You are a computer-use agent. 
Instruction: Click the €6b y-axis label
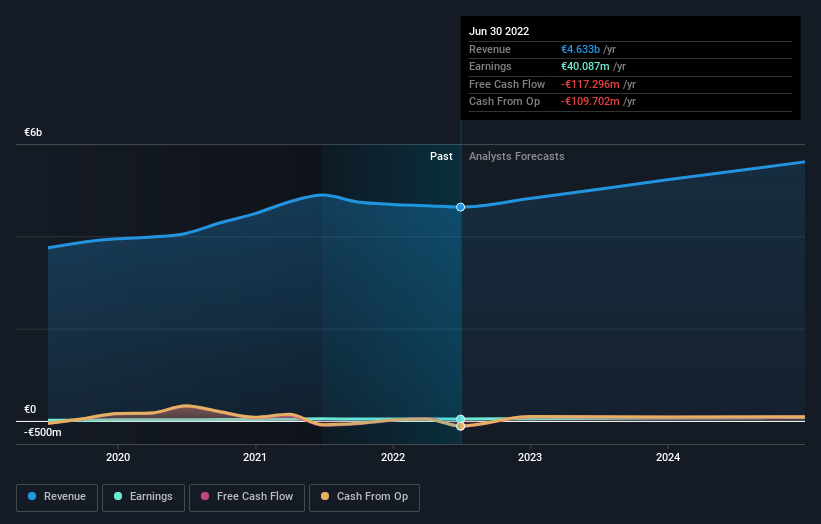[x=33, y=132]
